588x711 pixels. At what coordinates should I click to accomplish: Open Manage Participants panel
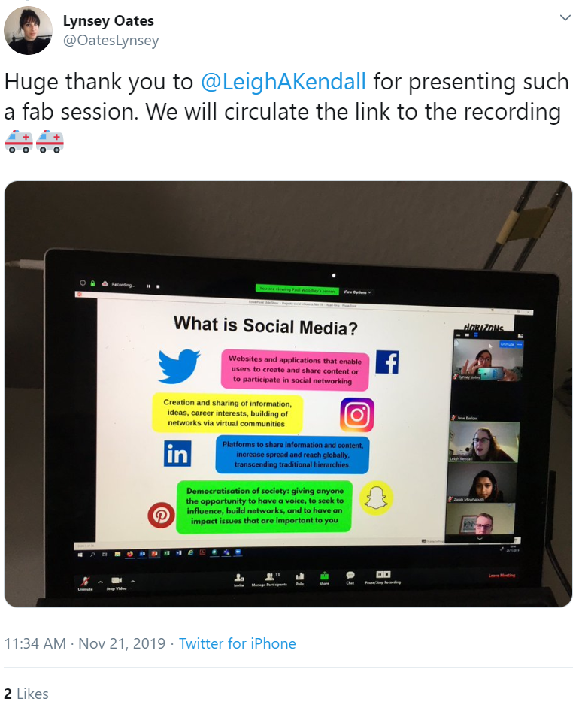pos(271,576)
